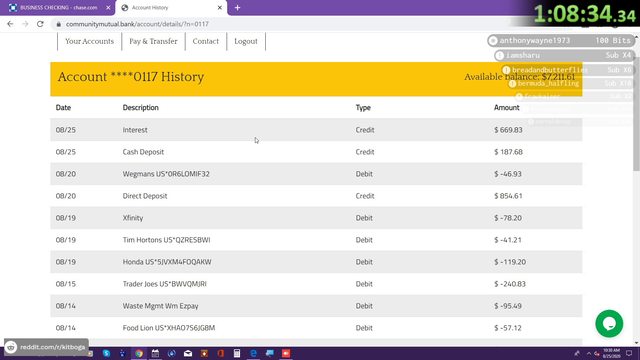Select the Tim Hortons US*QZRESBWI transaction

coord(167,240)
